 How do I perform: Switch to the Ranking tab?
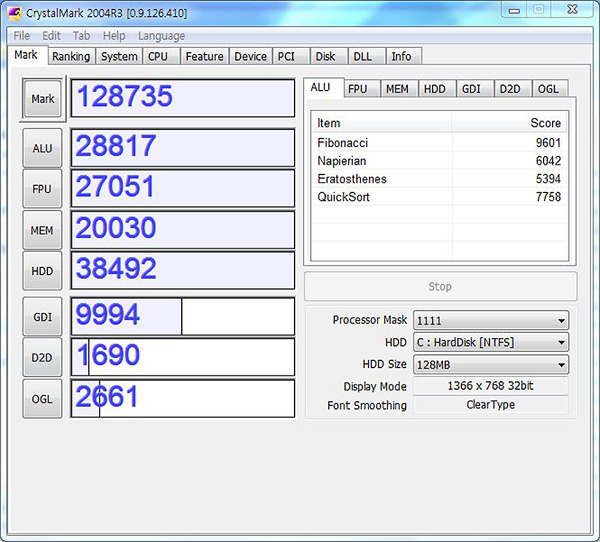pyautogui.click(x=71, y=57)
